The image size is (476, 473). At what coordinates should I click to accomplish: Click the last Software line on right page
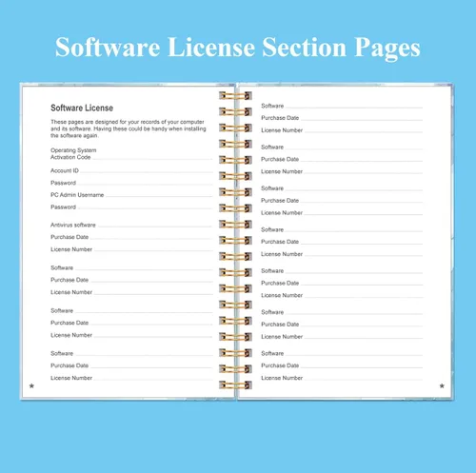(342, 353)
